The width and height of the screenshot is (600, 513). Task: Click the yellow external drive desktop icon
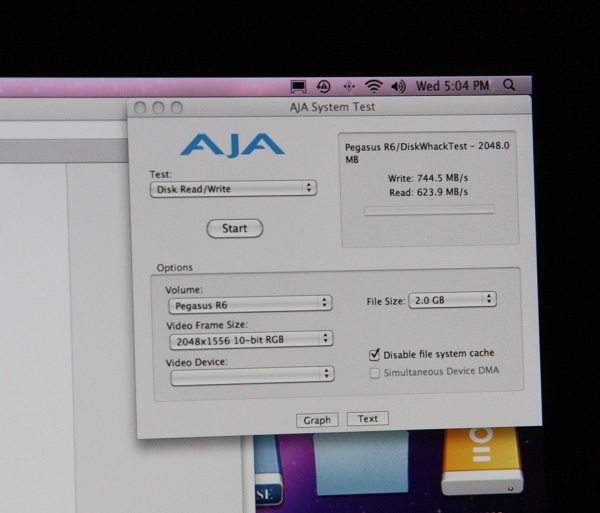482,461
